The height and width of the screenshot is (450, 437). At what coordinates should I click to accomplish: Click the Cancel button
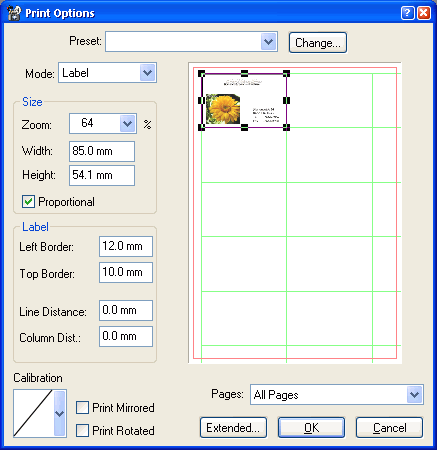pyautogui.click(x=389, y=428)
